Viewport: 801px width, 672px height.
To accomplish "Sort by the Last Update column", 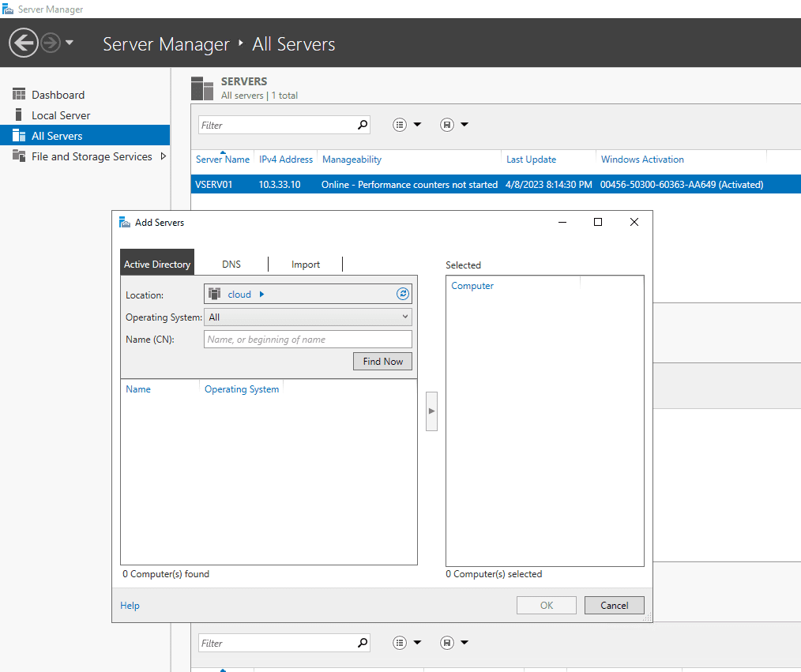I will tap(532, 160).
